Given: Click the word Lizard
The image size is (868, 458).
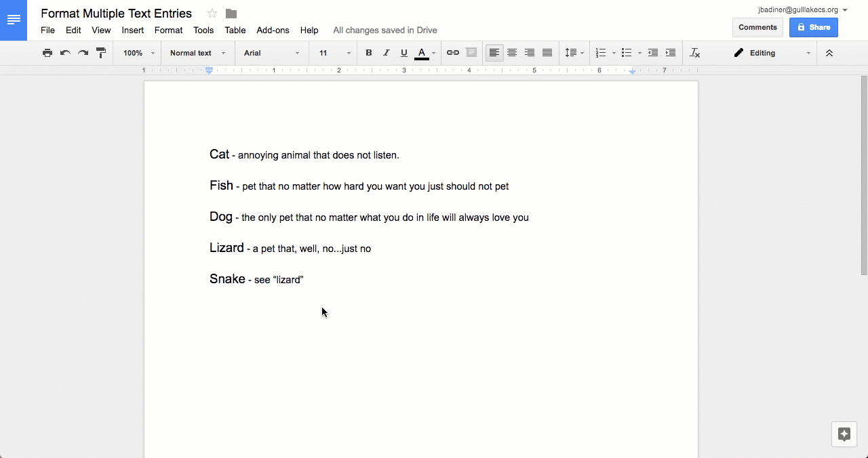Looking at the screenshot, I should (226, 248).
